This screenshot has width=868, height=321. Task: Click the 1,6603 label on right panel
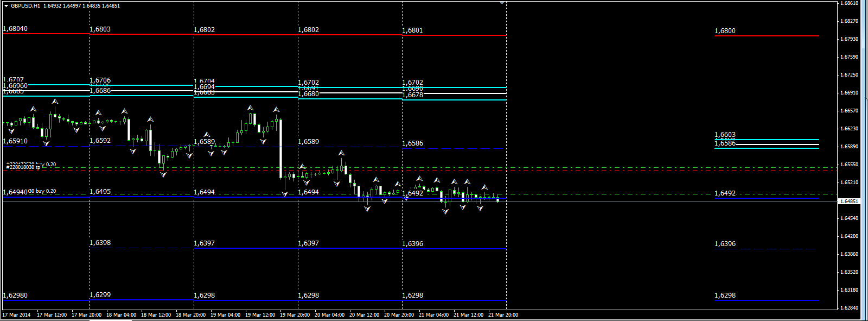[725, 135]
